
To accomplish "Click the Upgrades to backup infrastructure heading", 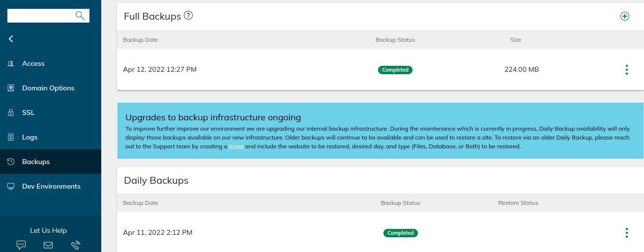I will (x=213, y=117).
